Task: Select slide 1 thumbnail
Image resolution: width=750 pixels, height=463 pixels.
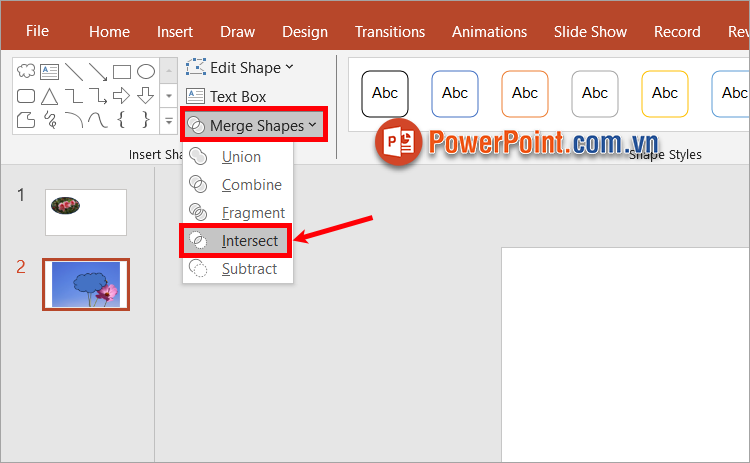Action: (x=86, y=211)
